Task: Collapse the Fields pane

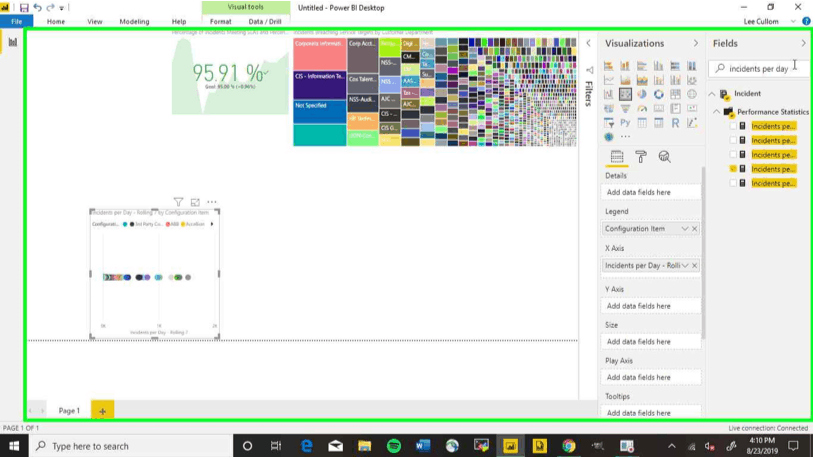Action: click(x=803, y=43)
